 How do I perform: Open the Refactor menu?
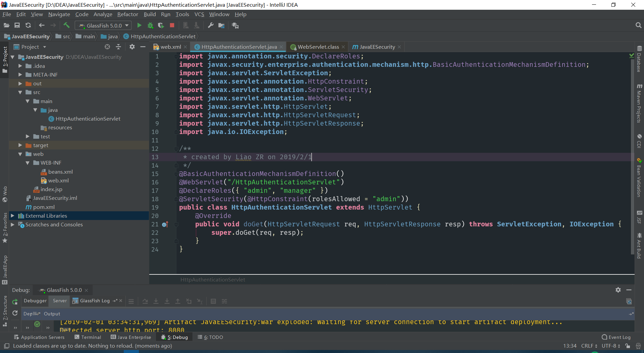127,14
